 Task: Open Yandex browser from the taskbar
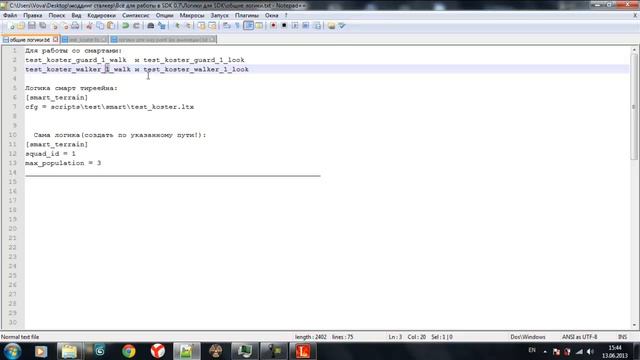[158, 351]
